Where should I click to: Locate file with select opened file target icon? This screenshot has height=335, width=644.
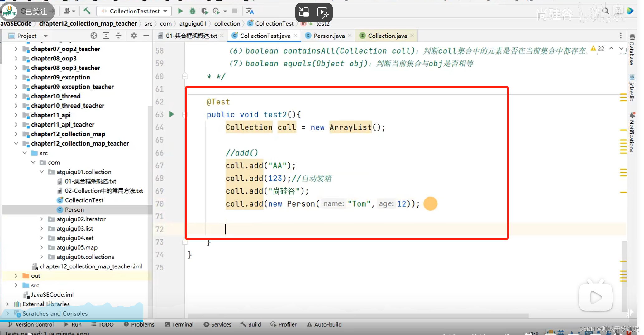(x=94, y=36)
